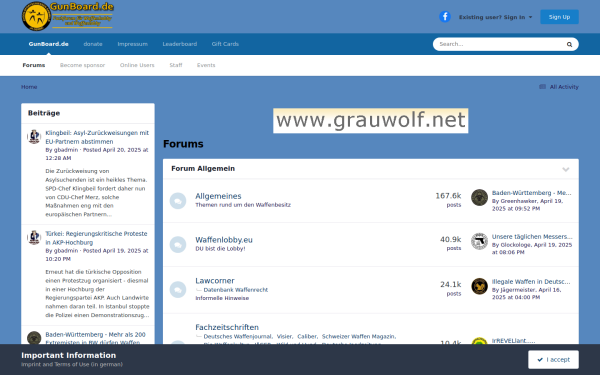
Task: Focus the Search input field
Action: tap(499, 44)
